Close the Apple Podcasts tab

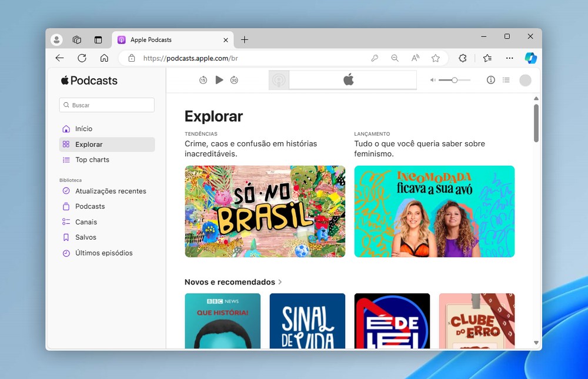[226, 40]
